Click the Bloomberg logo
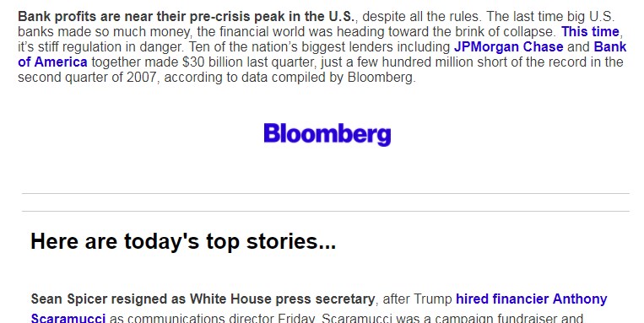644x323 pixels. coord(327,134)
